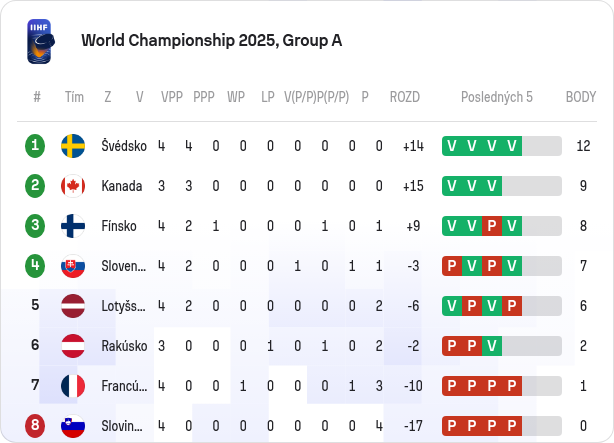This screenshot has height=443, width=614.
Task: Click the Sweden flag icon
Action: (x=73, y=146)
